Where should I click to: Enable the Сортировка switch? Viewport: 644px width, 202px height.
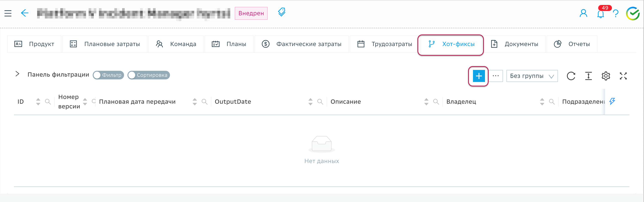click(148, 75)
